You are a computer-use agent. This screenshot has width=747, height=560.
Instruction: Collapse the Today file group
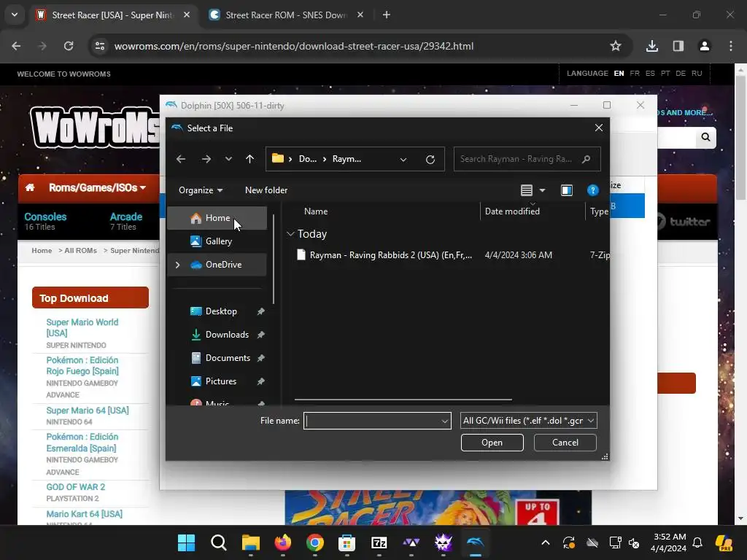click(x=290, y=234)
